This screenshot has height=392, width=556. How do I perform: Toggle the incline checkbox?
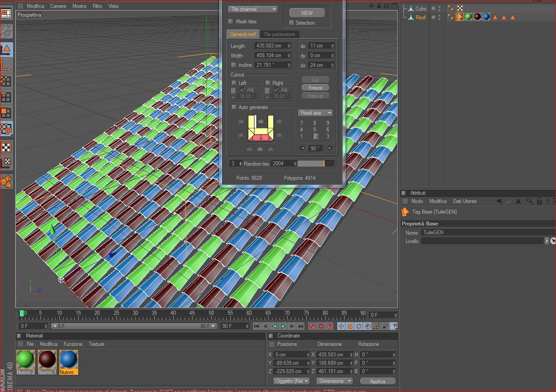click(x=233, y=65)
